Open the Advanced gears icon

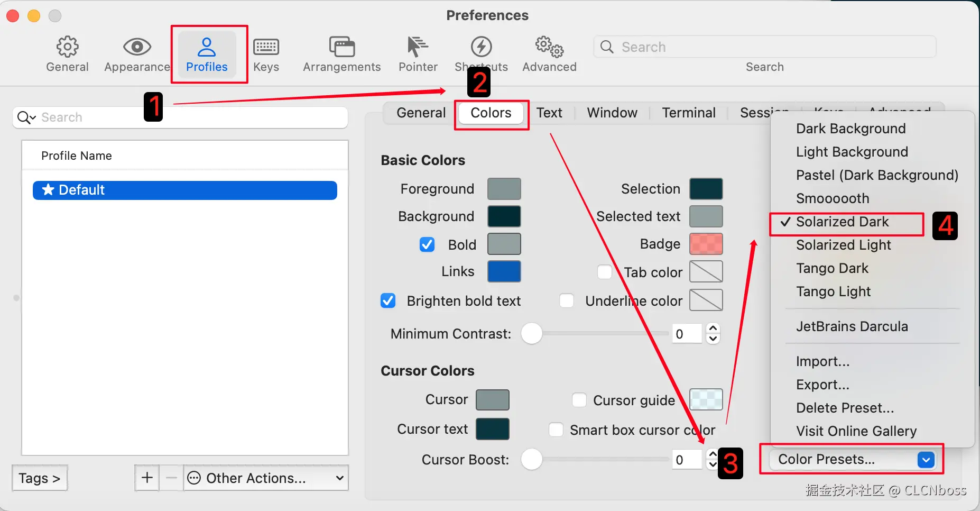click(549, 47)
